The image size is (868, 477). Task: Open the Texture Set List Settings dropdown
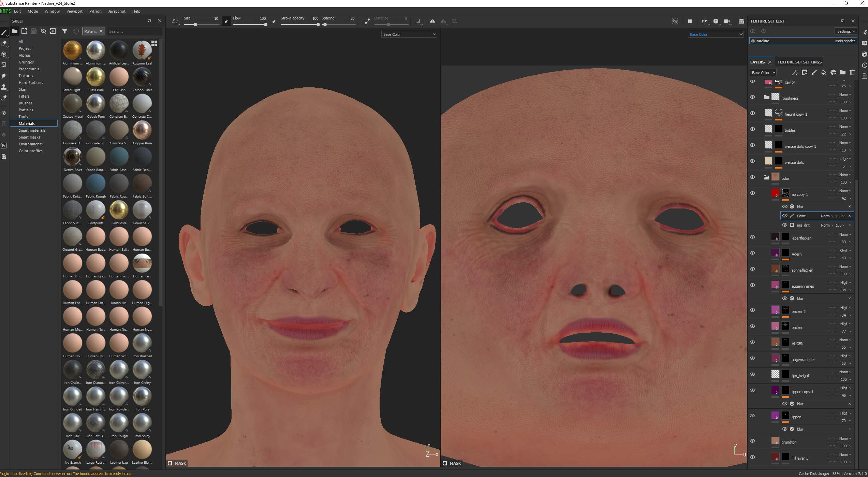845,31
